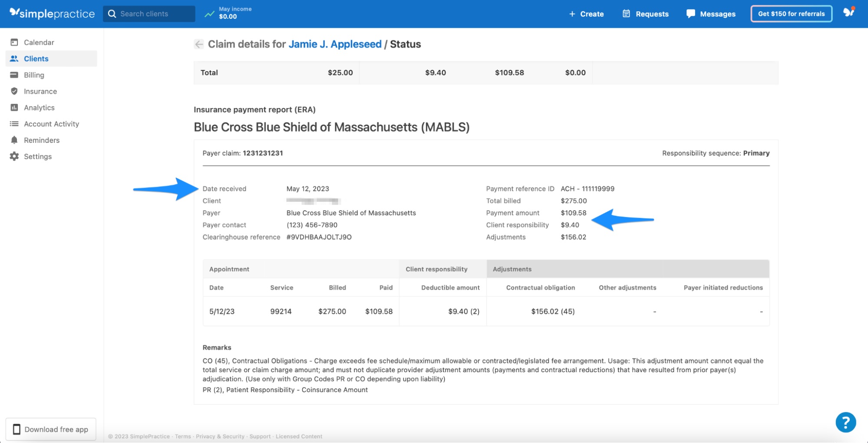Viewport: 868px width, 443px height.
Task: Select the Clients entry in sidebar
Action: 37,58
